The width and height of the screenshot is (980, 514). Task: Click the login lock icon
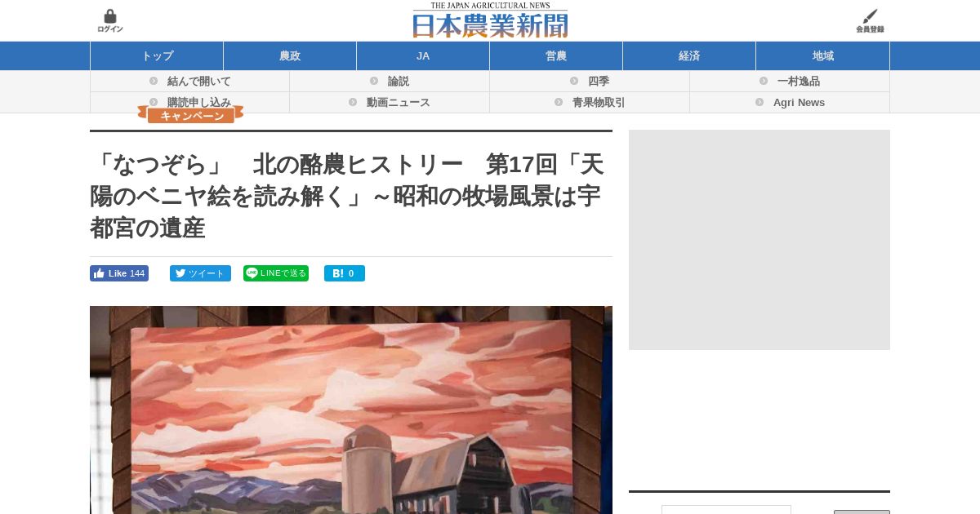110,21
